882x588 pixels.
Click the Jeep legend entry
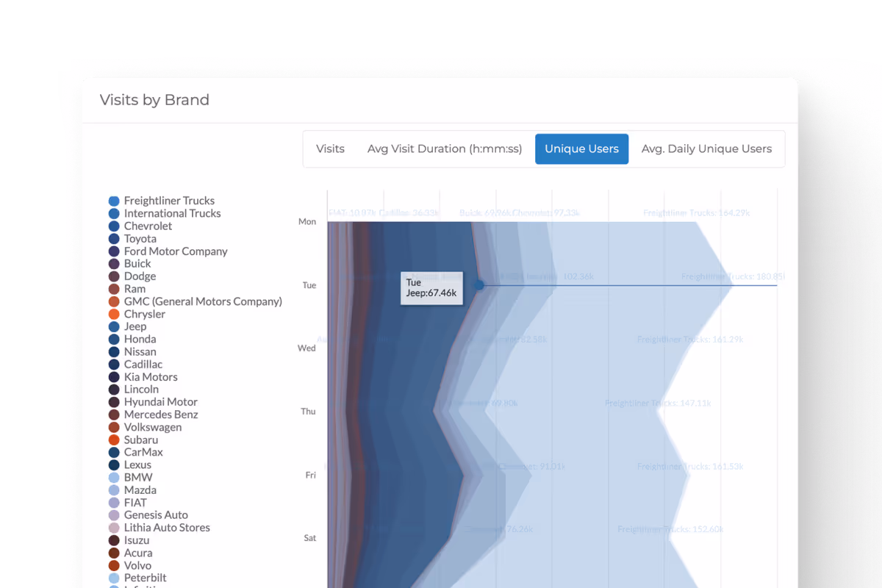click(x=128, y=326)
